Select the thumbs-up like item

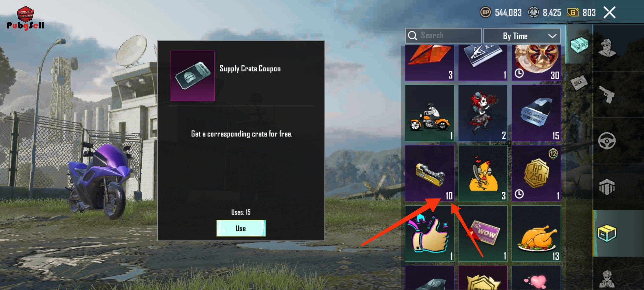(430, 234)
